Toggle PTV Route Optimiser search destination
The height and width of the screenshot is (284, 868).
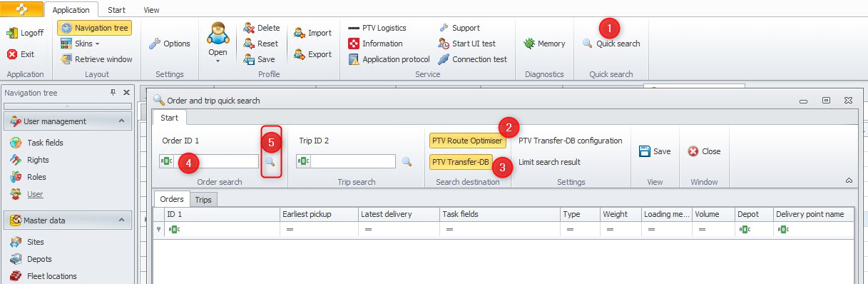point(467,141)
